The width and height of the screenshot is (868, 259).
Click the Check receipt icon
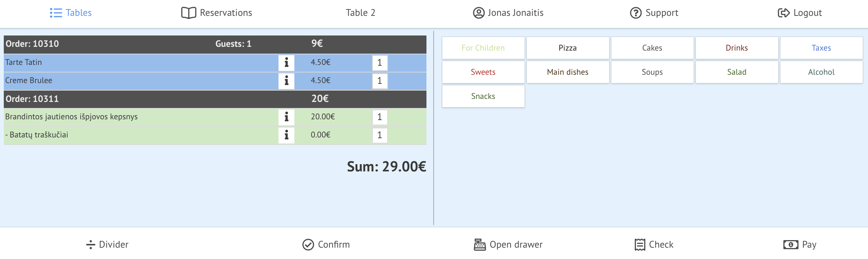[x=640, y=245]
